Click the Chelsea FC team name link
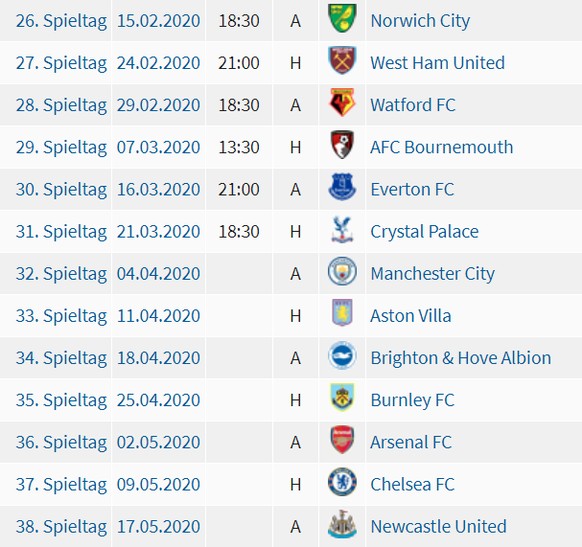The height and width of the screenshot is (547, 582). (x=412, y=484)
